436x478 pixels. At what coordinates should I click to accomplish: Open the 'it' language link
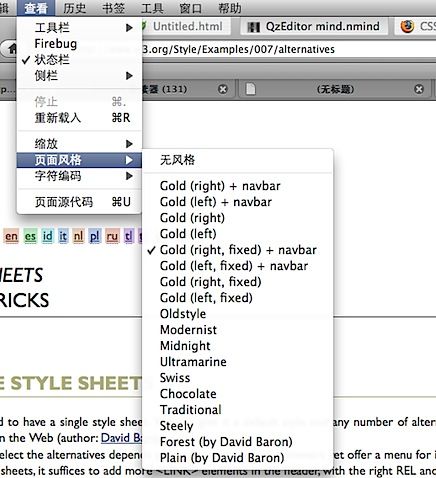tap(63, 236)
